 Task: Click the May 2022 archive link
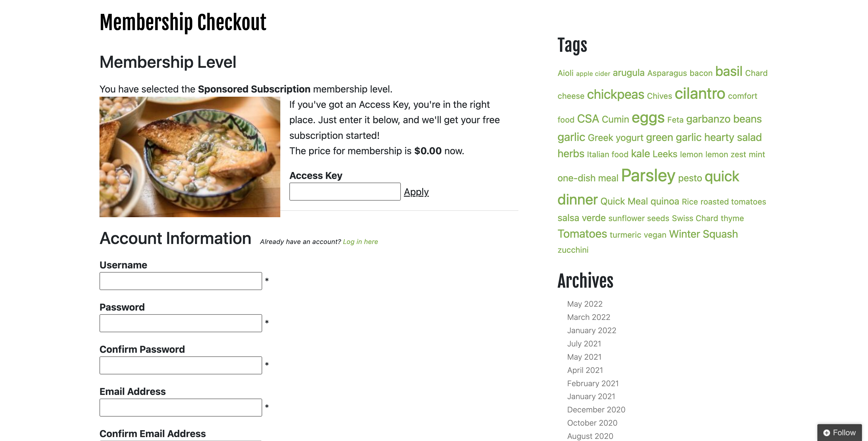click(x=584, y=304)
